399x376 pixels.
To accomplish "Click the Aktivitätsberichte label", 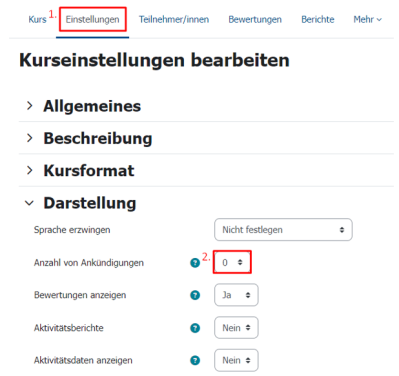I will [x=69, y=328].
